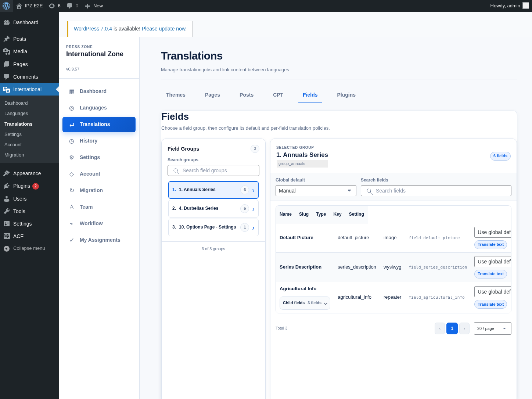
Task: Open Languages in the WordPress submenu
Action: pos(16,114)
